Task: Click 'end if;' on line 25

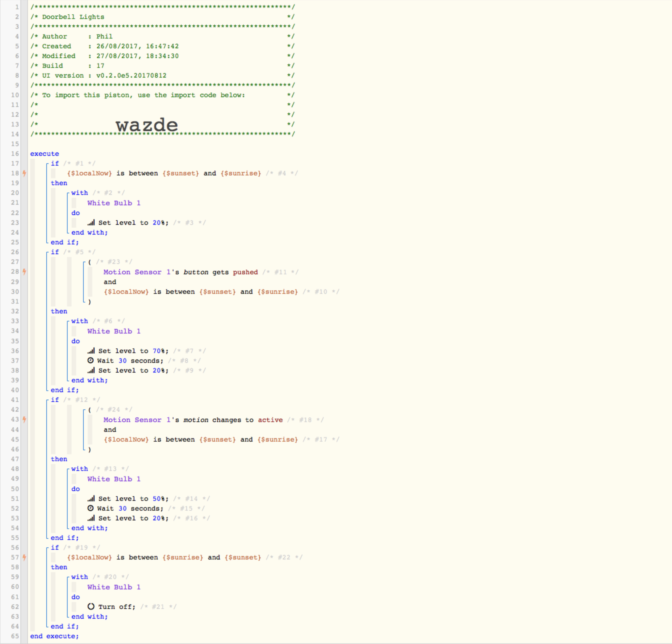Action: point(65,242)
